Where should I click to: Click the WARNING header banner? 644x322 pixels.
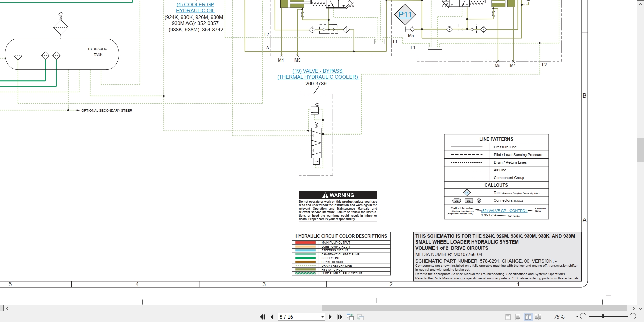(338, 195)
